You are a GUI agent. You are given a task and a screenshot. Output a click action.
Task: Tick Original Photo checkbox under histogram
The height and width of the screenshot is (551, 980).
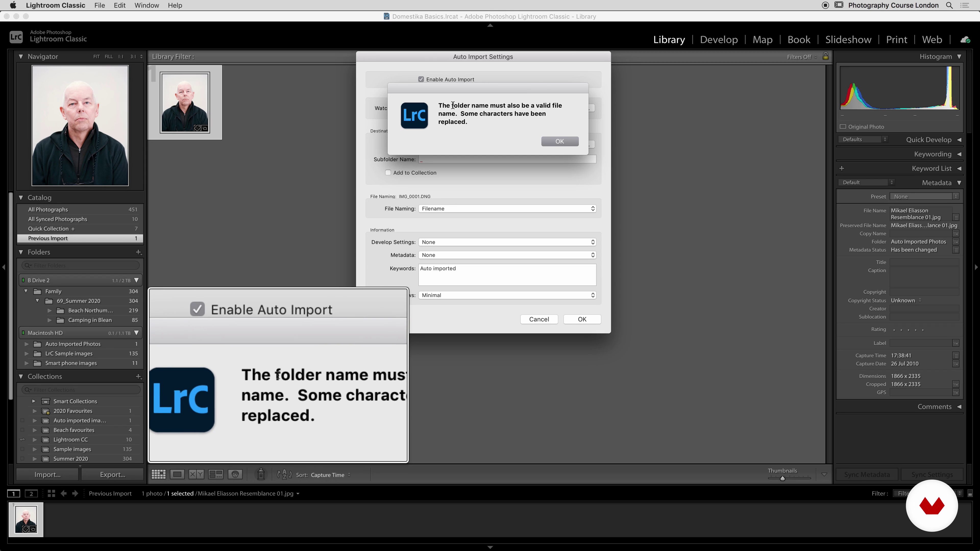click(x=843, y=127)
